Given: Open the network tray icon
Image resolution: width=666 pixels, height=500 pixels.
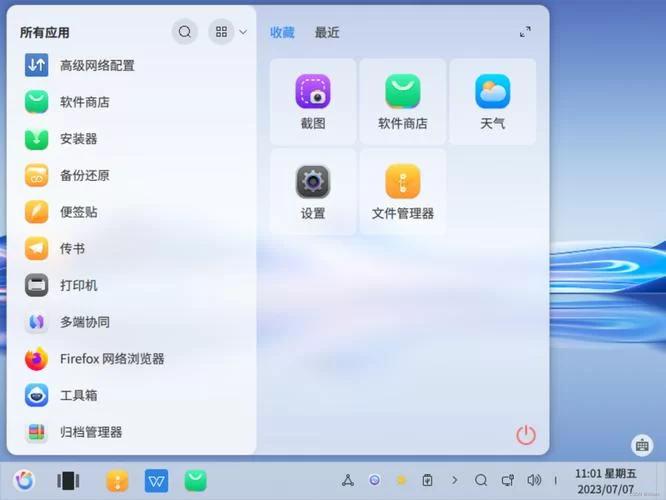Looking at the screenshot, I should [348, 480].
